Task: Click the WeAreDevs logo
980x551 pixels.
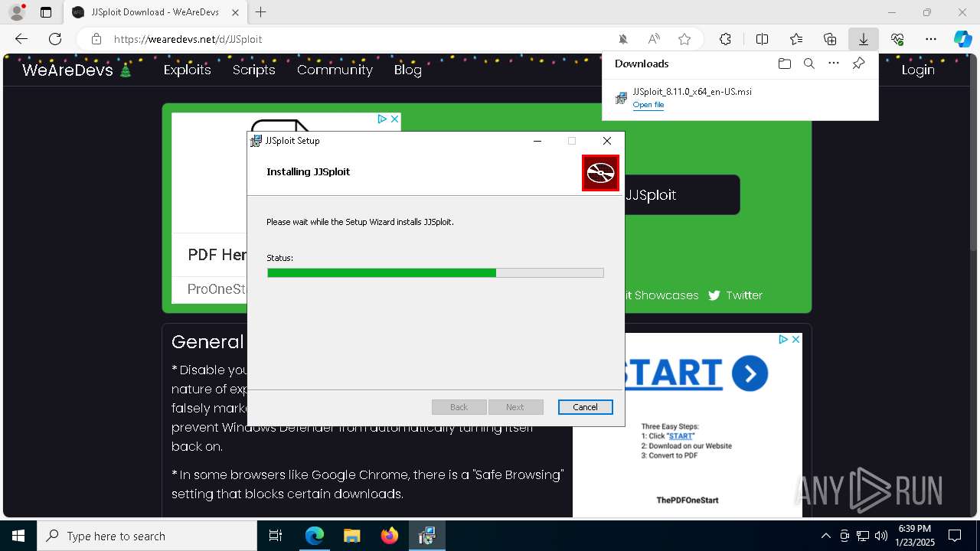Action: pyautogui.click(x=77, y=70)
